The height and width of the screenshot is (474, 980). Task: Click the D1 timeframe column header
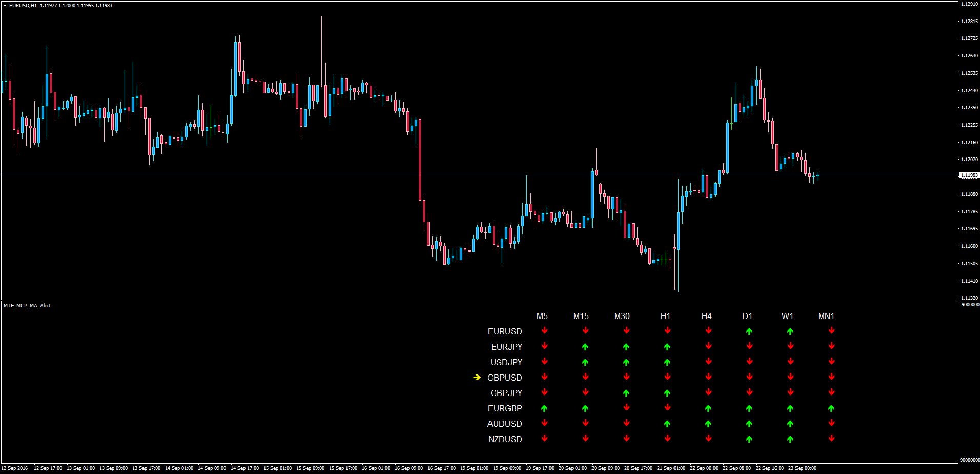747,316
